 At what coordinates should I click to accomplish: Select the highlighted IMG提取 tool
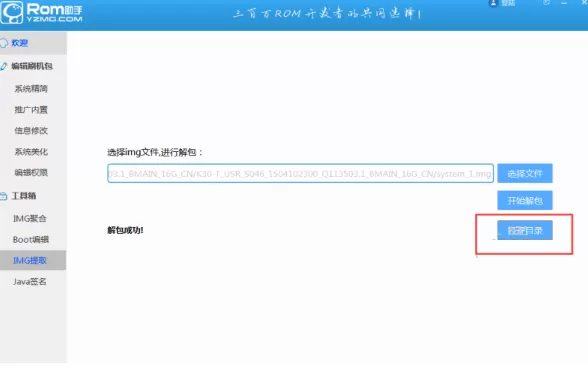[x=33, y=260]
